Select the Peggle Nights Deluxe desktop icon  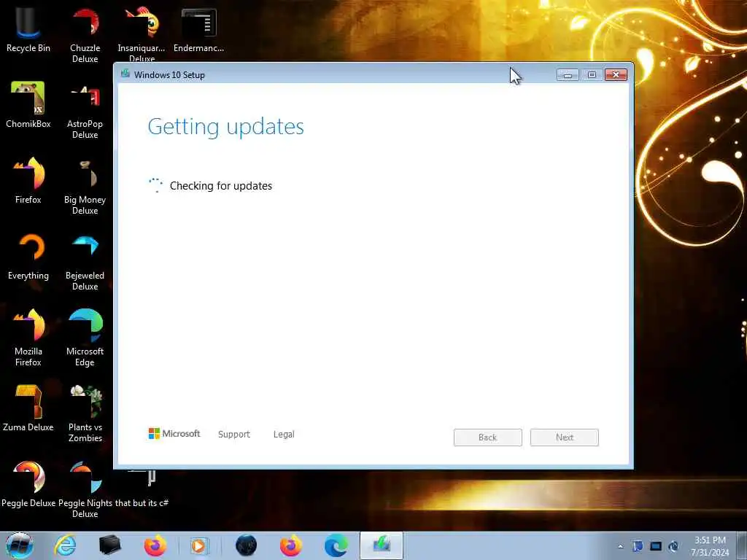(85, 489)
